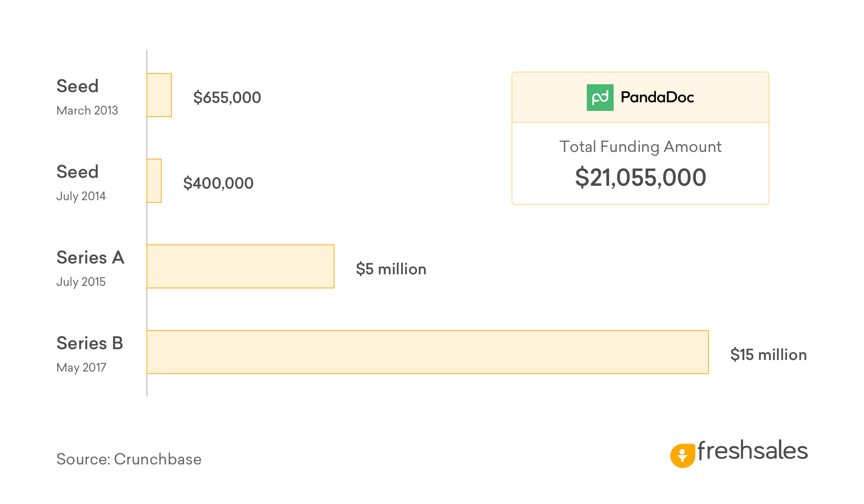Click the $400,000 value label

click(218, 183)
